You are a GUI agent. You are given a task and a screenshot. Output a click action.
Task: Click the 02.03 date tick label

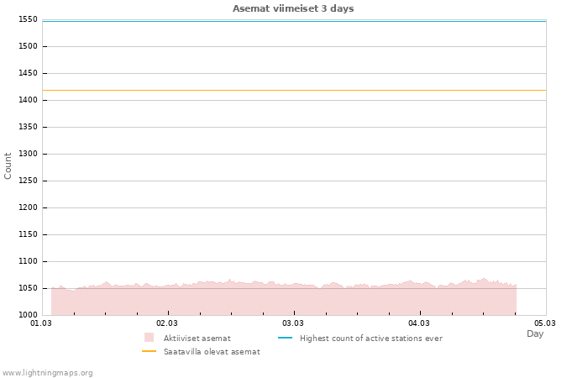(167, 323)
